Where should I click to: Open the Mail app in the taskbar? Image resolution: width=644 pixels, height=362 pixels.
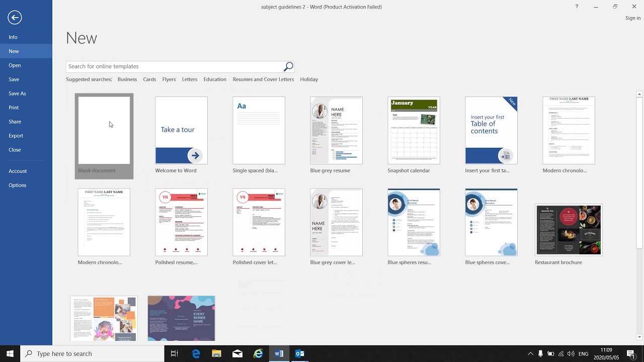237,353
